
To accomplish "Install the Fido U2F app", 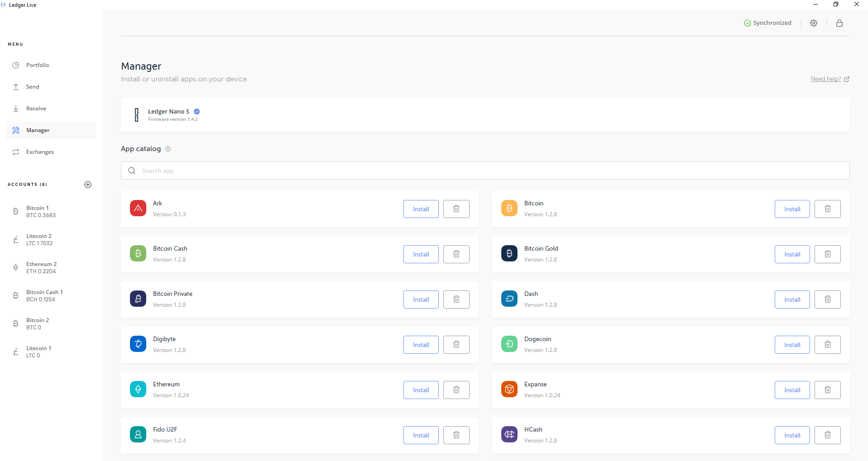I will point(421,435).
